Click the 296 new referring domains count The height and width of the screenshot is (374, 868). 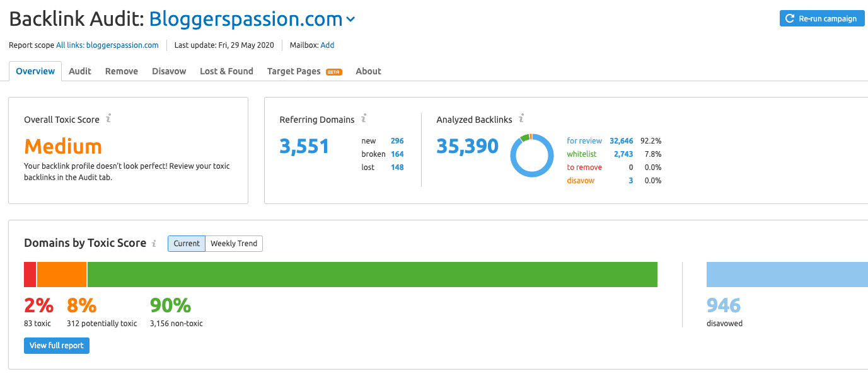397,141
